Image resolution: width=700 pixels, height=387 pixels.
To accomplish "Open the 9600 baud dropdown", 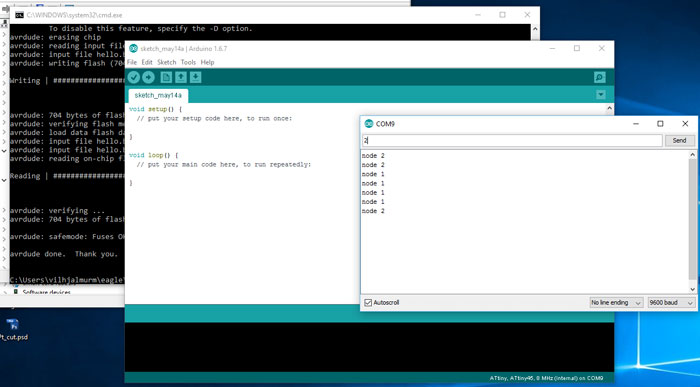I will point(671,303).
